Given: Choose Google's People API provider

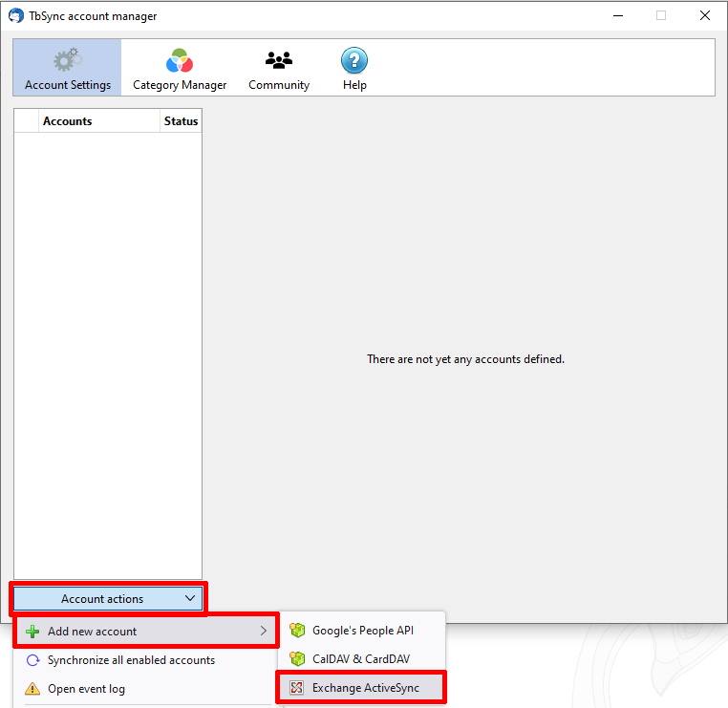Looking at the screenshot, I should pyautogui.click(x=362, y=630).
